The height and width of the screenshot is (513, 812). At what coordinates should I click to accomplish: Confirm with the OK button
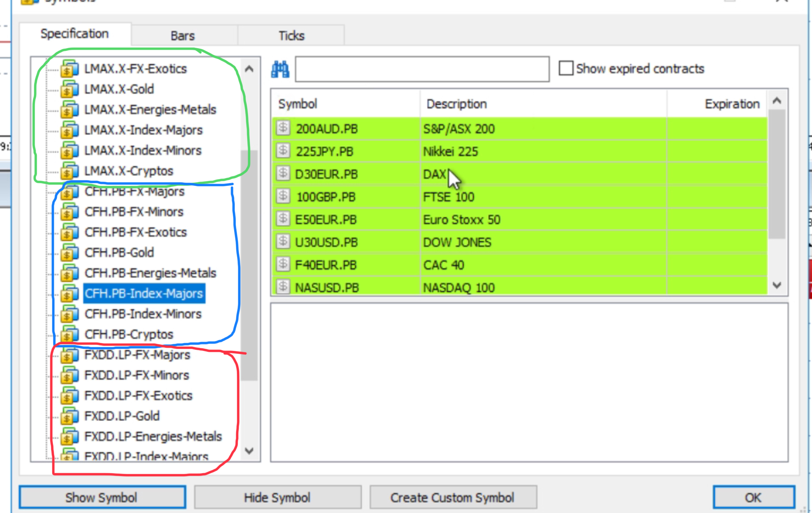click(x=753, y=498)
